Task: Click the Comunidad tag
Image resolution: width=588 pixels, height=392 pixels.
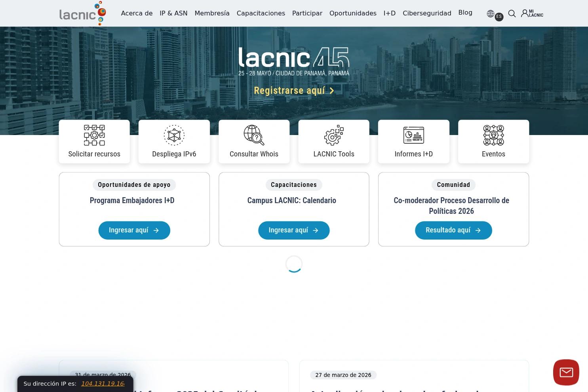Action: click(x=453, y=185)
